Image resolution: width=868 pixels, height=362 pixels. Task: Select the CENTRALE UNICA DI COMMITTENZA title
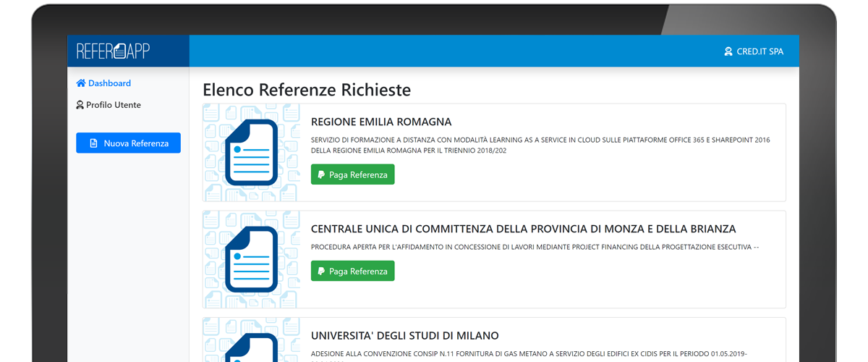click(524, 229)
